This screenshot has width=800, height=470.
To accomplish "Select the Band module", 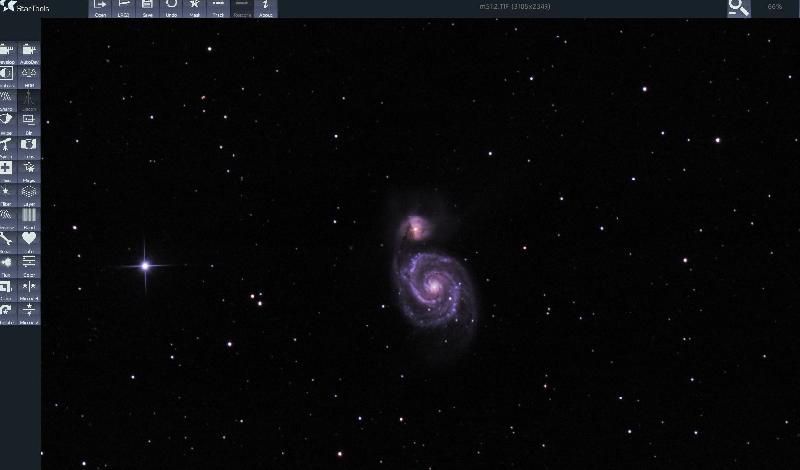I will click(x=29, y=219).
